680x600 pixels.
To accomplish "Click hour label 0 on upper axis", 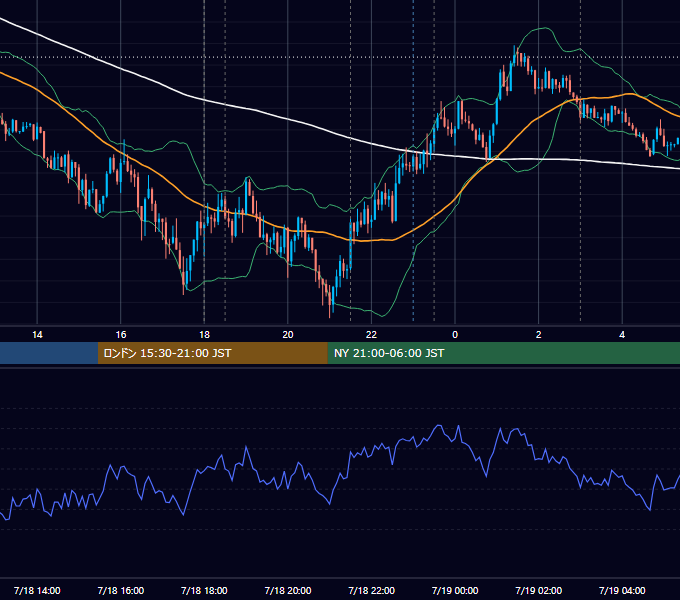I will (455, 334).
